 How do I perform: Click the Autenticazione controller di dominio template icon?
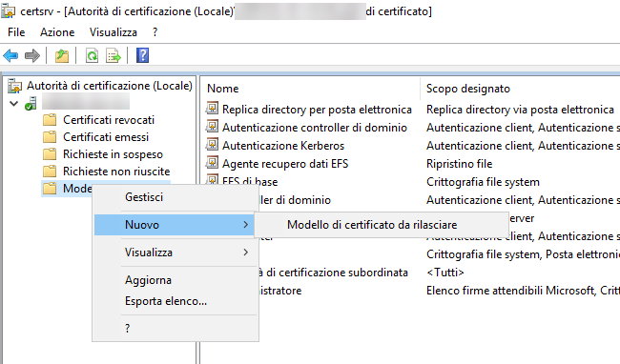click(x=212, y=127)
